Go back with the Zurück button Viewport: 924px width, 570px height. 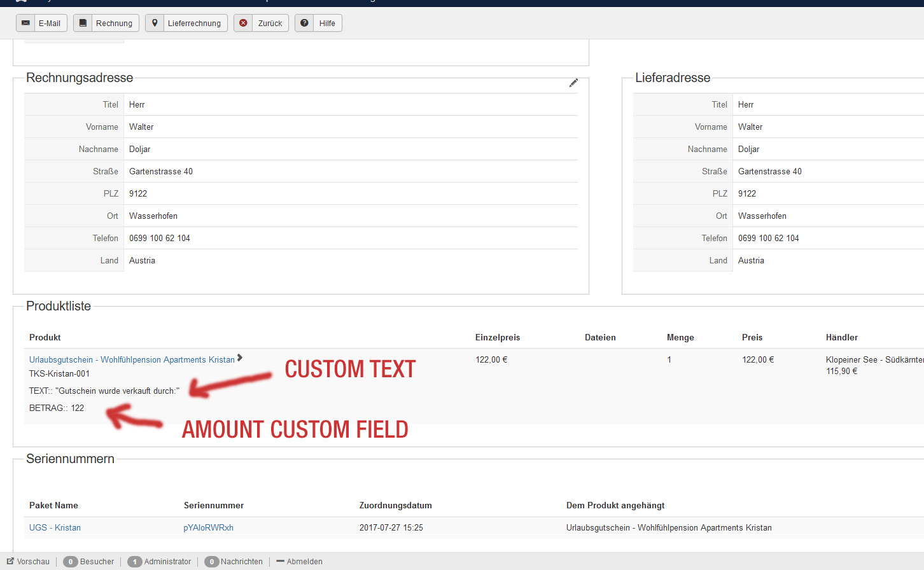pyautogui.click(x=261, y=23)
